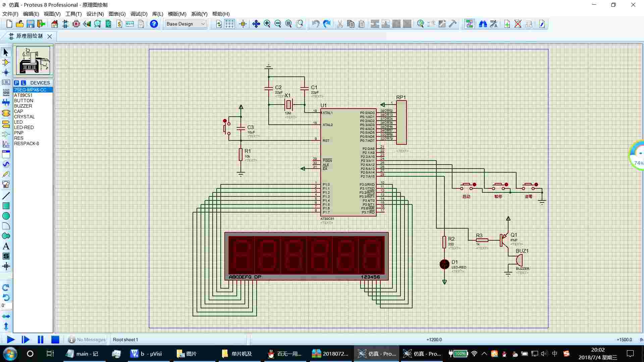Select the 原理图绘制 schematic tab
The image size is (644, 362).
29,36
